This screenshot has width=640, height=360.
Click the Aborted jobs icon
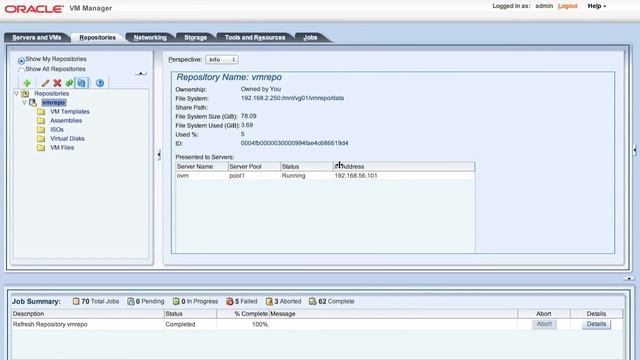(x=269, y=301)
